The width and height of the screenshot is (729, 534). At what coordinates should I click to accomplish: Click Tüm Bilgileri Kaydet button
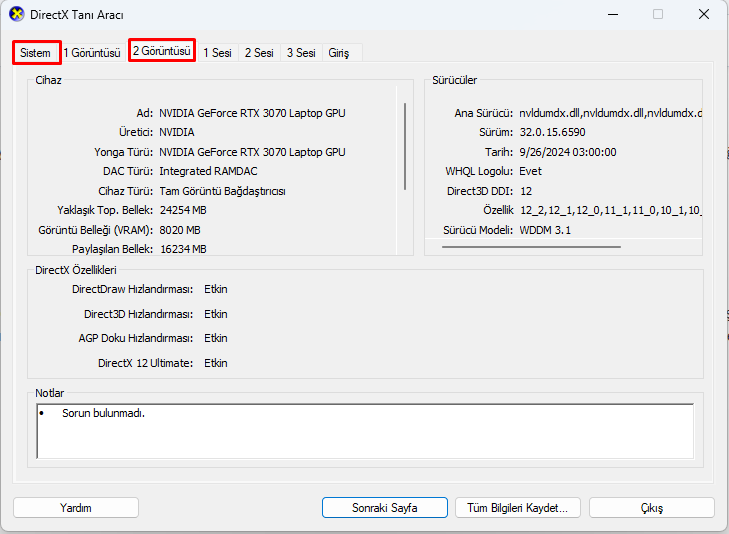[x=517, y=508]
